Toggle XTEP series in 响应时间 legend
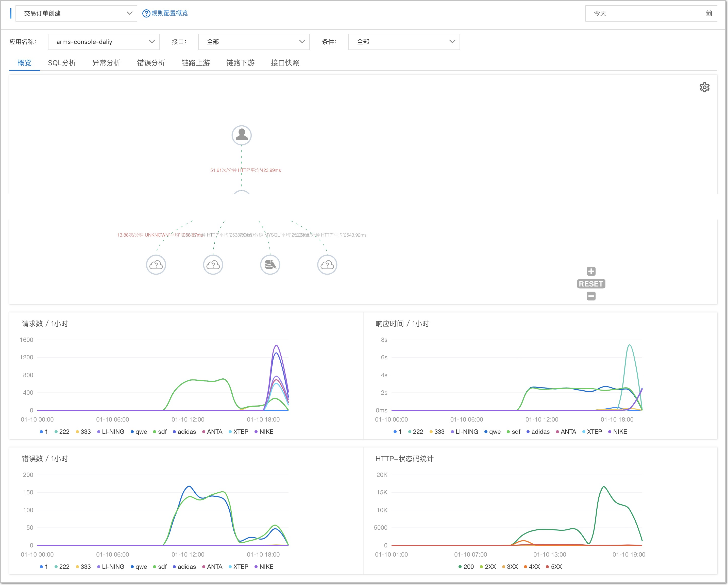This screenshot has height=585, width=728. [592, 432]
